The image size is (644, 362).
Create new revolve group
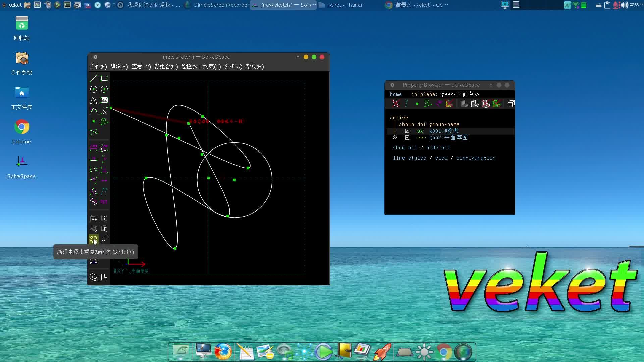point(104,229)
